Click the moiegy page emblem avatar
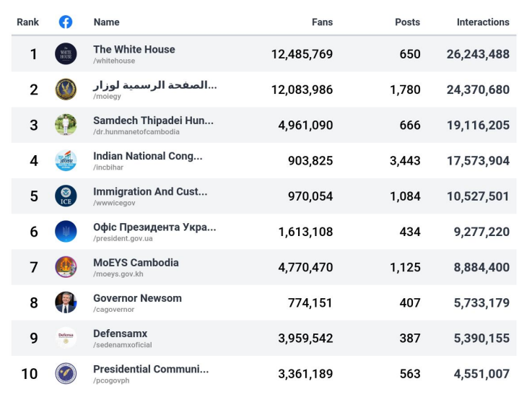 coord(66,90)
